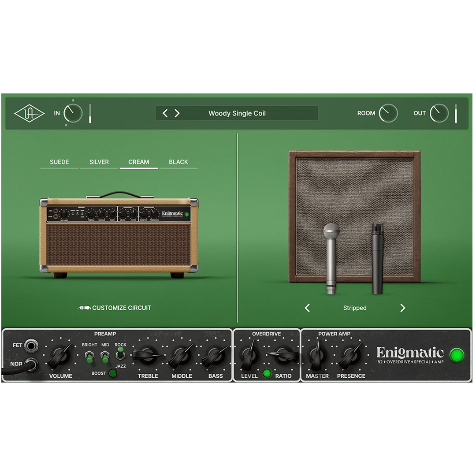Switch to the SUEDE amp skin tab

point(59,162)
